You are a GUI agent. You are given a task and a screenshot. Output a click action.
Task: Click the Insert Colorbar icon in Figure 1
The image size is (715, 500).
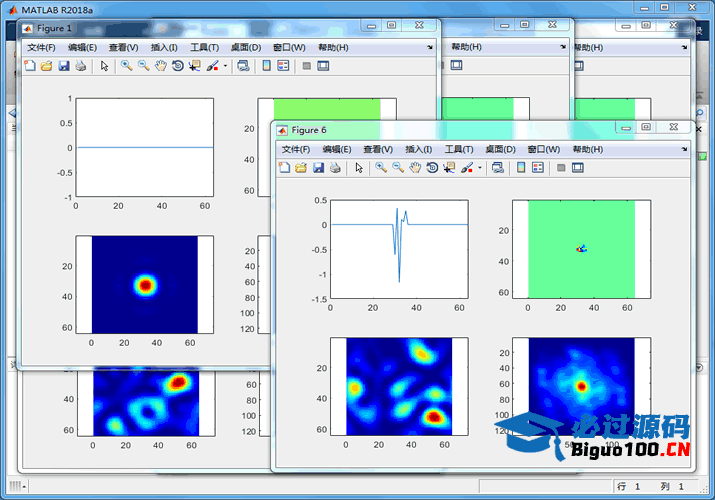pyautogui.click(x=266, y=66)
